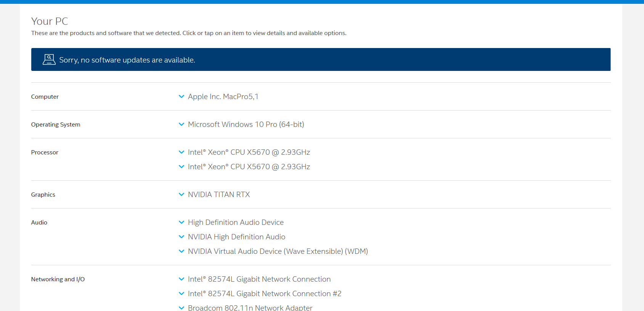Open Intel 82574L Gigabit Network Connection #2
644x311 pixels.
point(265,293)
